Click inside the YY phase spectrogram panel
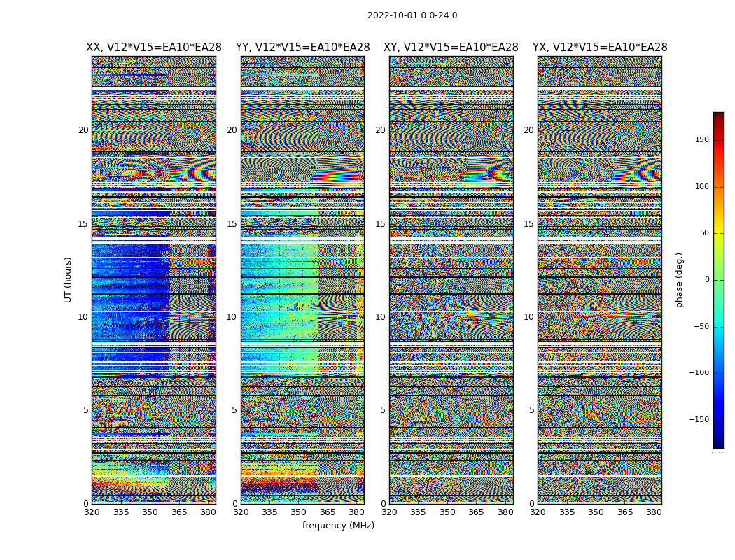 pos(302,280)
